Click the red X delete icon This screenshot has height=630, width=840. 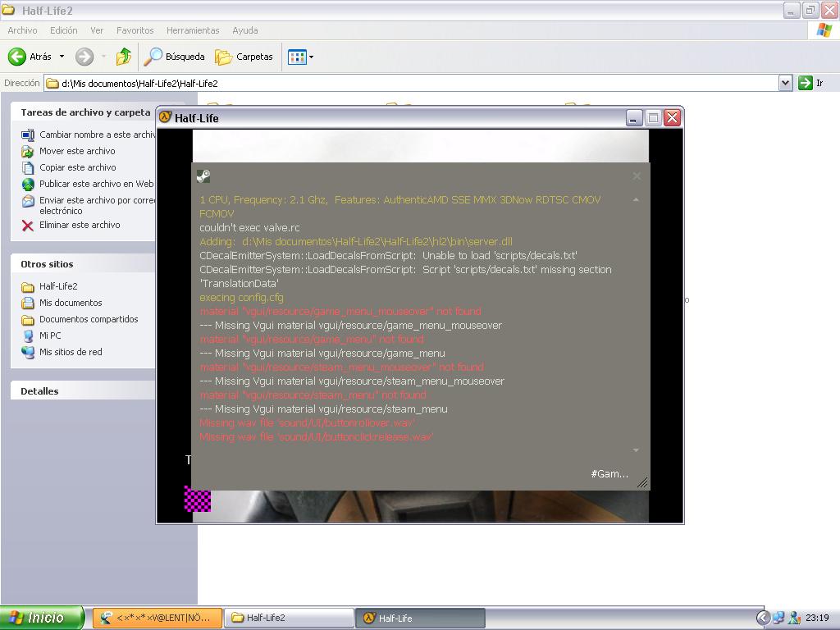(28, 226)
